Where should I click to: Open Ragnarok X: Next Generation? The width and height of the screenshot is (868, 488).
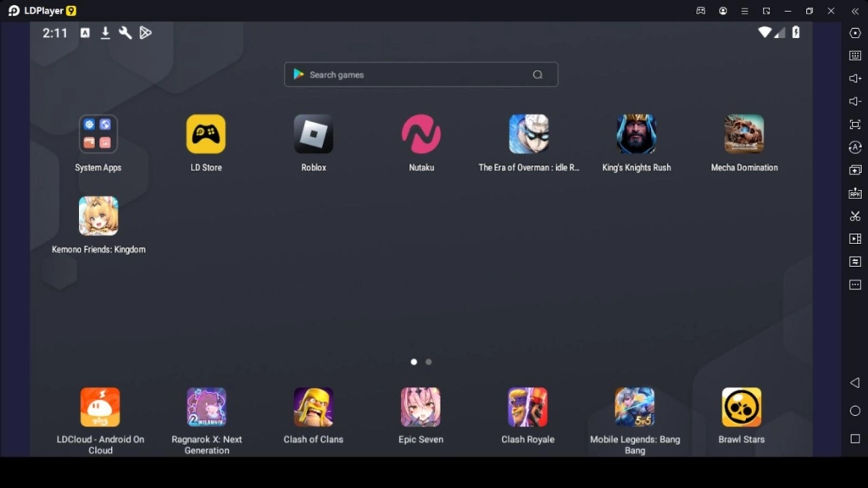[x=207, y=408]
